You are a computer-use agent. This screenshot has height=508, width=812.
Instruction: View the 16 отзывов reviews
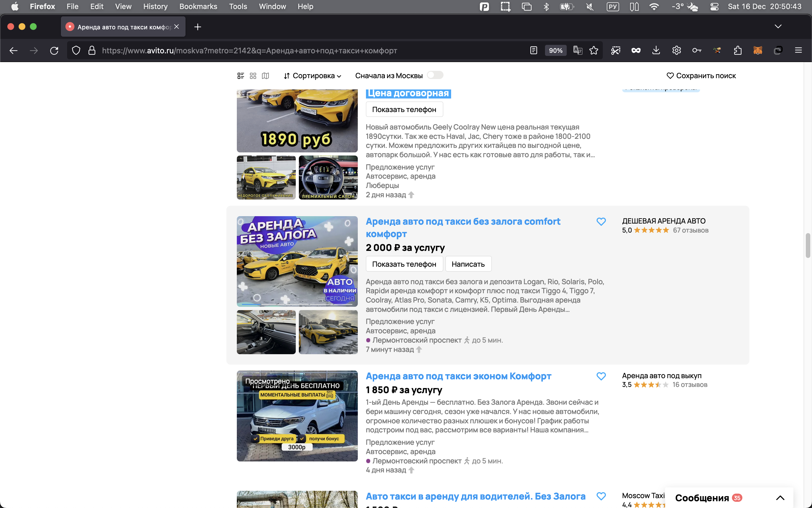(690, 385)
